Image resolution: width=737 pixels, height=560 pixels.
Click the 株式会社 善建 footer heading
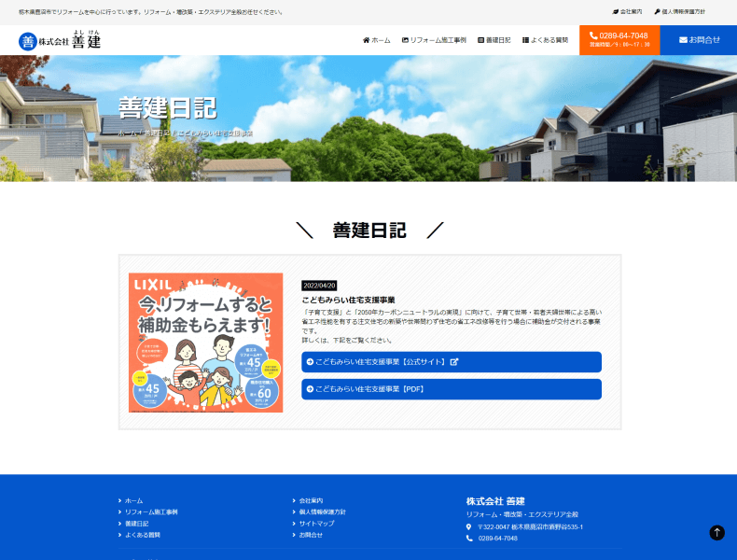(x=495, y=501)
